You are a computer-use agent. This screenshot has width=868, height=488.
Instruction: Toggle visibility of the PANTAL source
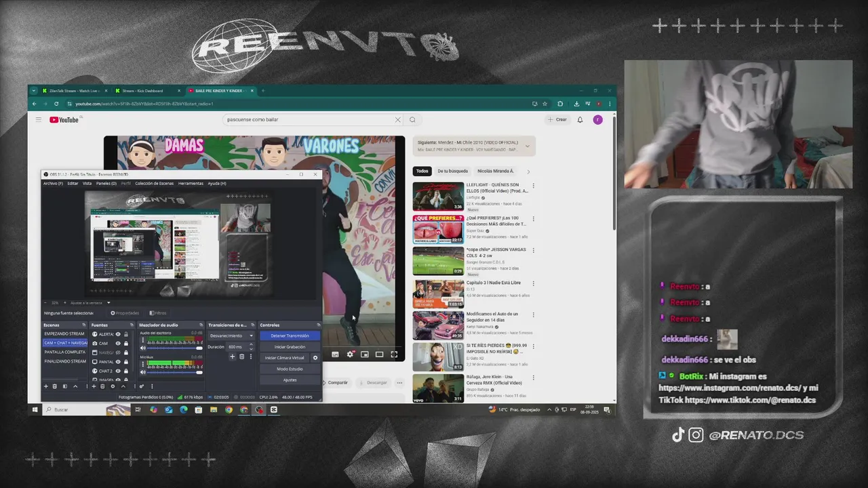(x=118, y=362)
